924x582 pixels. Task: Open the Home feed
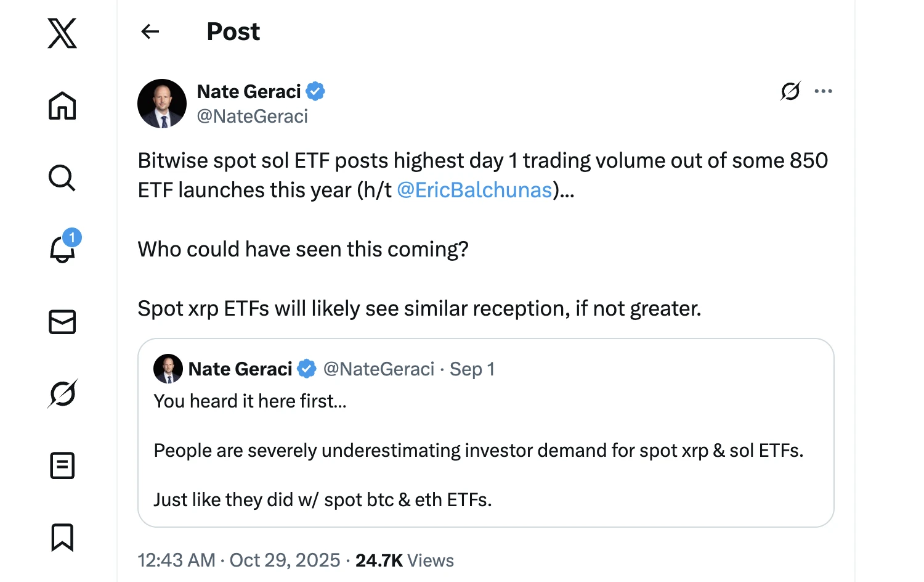click(x=62, y=106)
